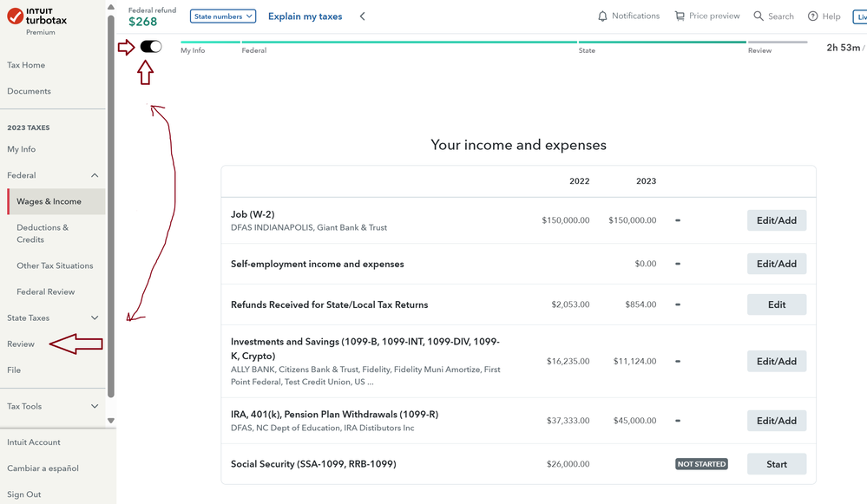The width and height of the screenshot is (867, 504).
Task: Click Explain my taxes link
Action: (305, 16)
